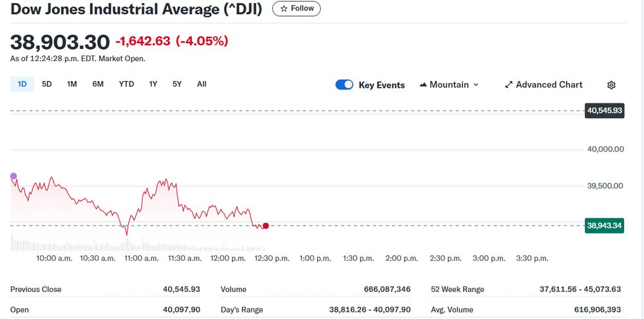Image resolution: width=644 pixels, height=319 pixels.
Task: Click the 10:00 a.m. axis label
Action: click(54, 258)
